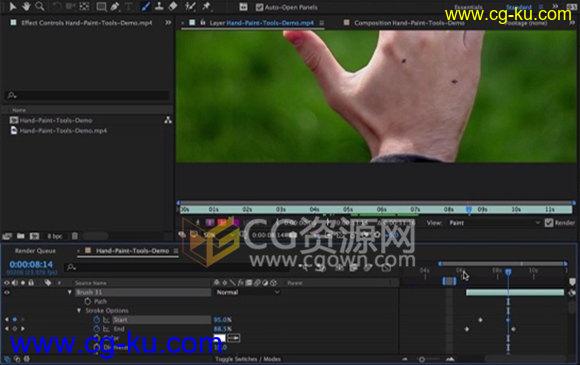Click the timeline zoom slider at bottom
The image size is (580, 365).
click(x=422, y=359)
